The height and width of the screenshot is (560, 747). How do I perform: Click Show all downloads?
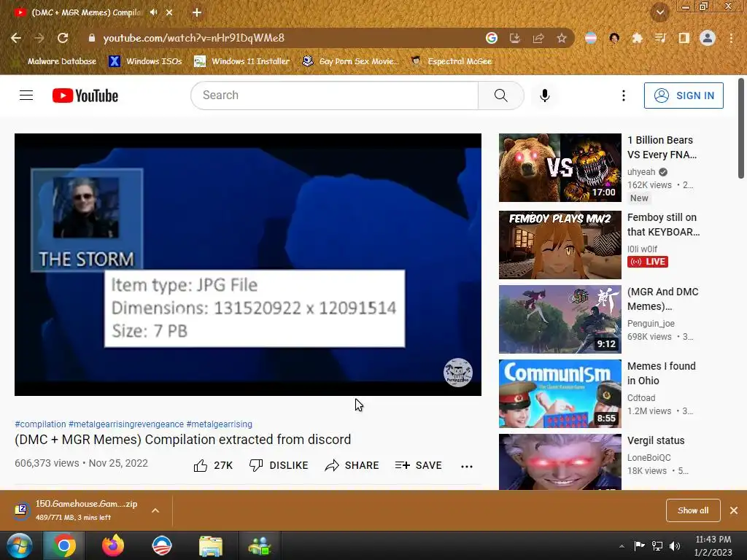pyautogui.click(x=693, y=510)
